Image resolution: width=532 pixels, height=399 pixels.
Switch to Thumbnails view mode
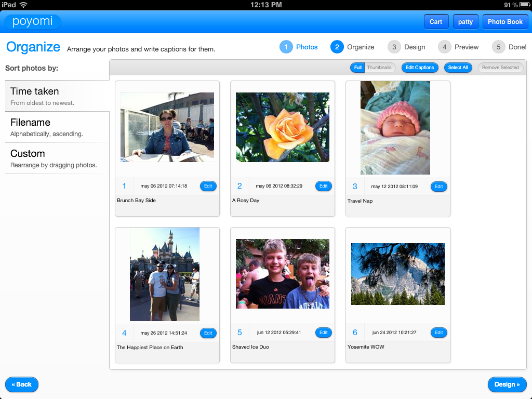click(380, 68)
